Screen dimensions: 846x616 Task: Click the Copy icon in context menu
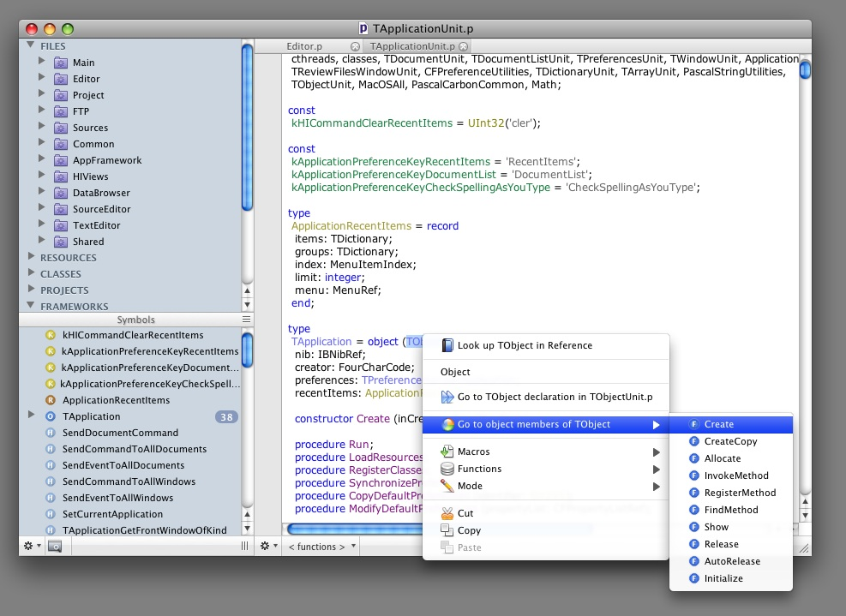coord(447,530)
